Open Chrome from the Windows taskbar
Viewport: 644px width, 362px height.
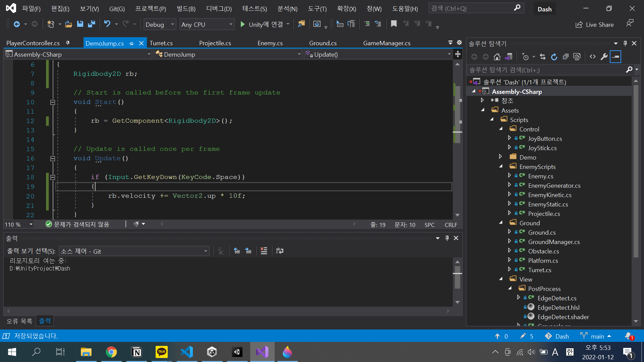click(x=111, y=352)
